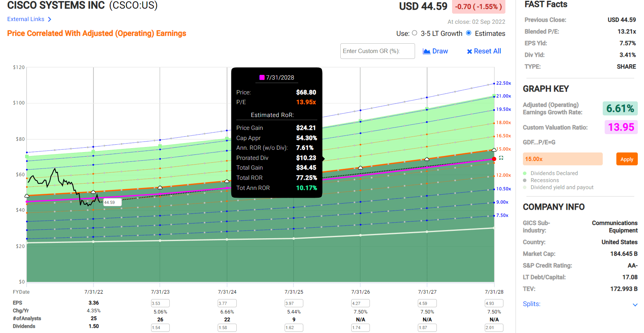Apply the custom valuation ratio

coord(627,159)
